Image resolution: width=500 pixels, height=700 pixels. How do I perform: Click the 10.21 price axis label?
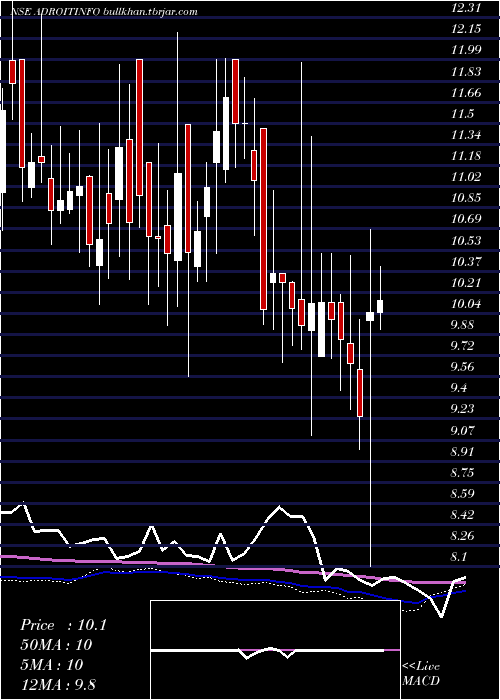point(466,283)
